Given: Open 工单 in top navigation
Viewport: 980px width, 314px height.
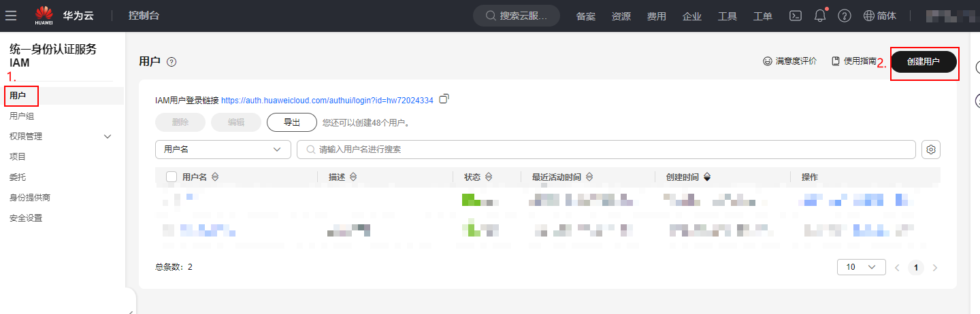Looking at the screenshot, I should (x=763, y=16).
